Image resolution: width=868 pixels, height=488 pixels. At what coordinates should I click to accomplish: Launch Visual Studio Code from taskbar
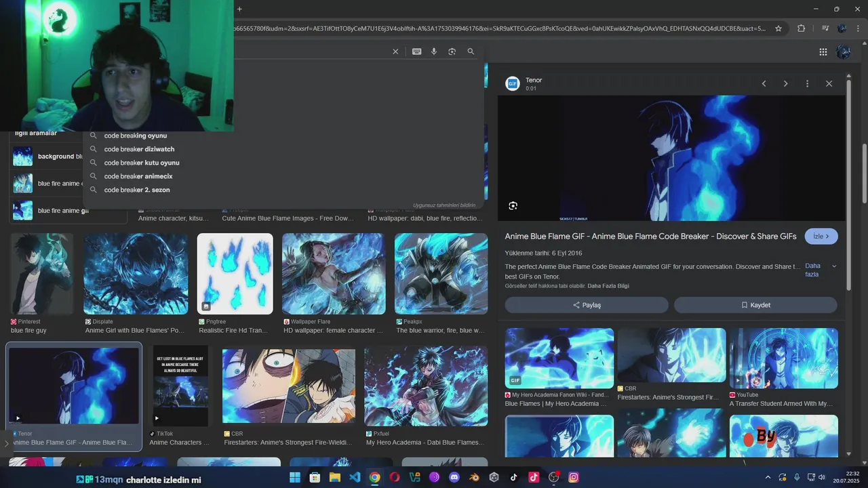pos(355,477)
